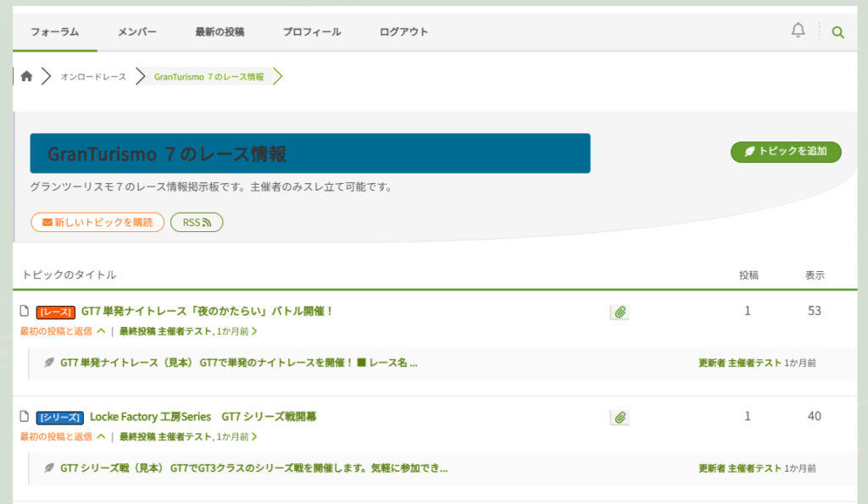Screen dimensions: 868x504
Task: Click the document icon beside the [シリーズ] topic
Action: (25, 417)
